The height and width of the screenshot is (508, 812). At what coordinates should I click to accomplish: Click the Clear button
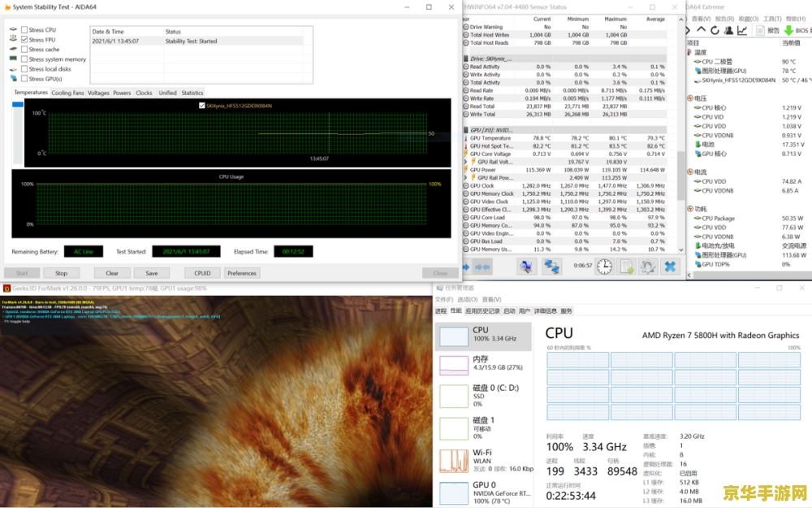112,273
